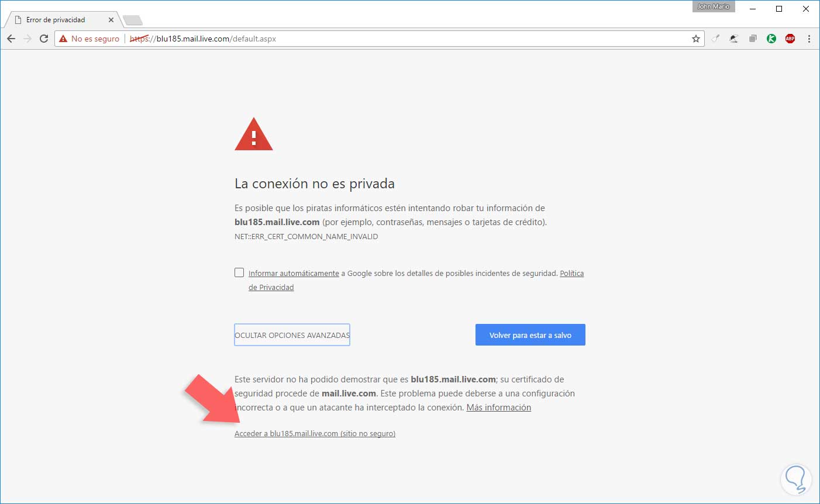Click 'Volver para estar a salvo' button
This screenshot has height=504, width=820.
tap(530, 335)
